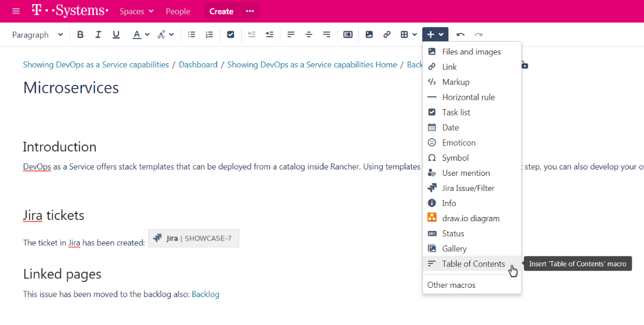Screen dimensions: 644x325
Task: Click the indent toolbar icon
Action: click(269, 35)
